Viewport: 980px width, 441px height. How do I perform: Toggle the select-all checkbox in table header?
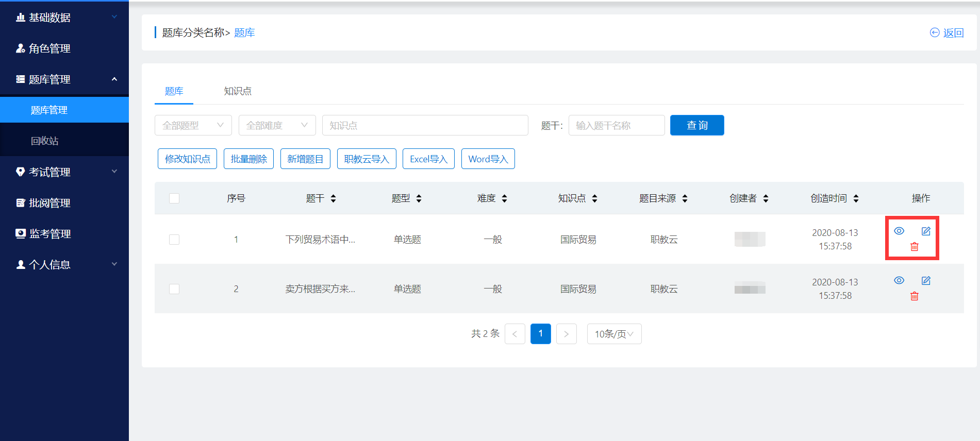coord(174,198)
